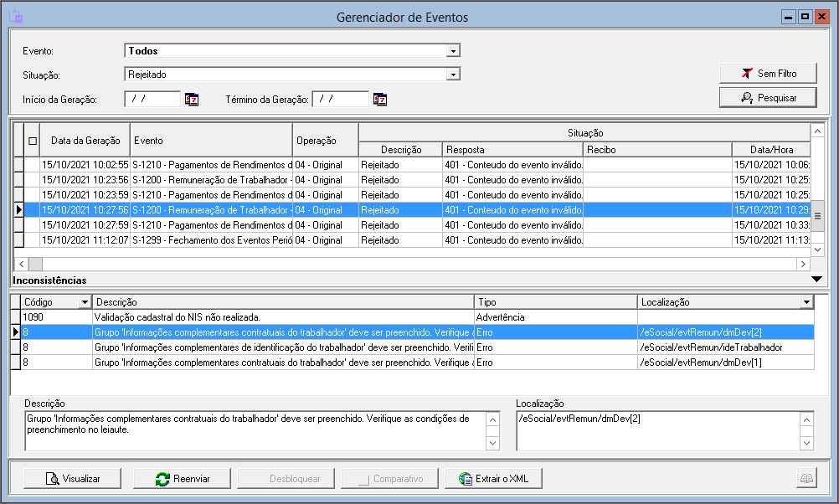Open the Situação dropdown list

[453, 75]
